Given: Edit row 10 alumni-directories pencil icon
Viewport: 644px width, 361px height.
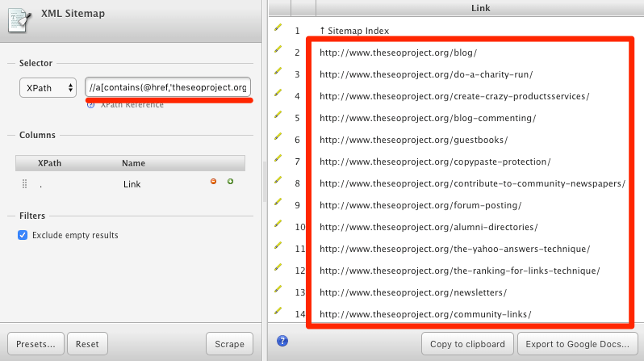Looking at the screenshot, I should click(x=278, y=224).
